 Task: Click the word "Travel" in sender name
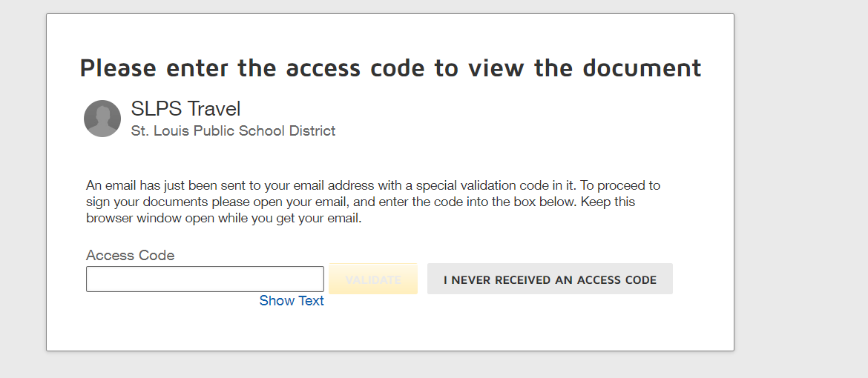(x=214, y=109)
